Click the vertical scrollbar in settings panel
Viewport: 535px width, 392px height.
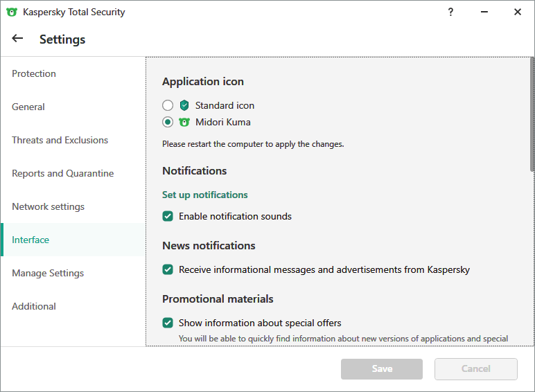(x=532, y=114)
